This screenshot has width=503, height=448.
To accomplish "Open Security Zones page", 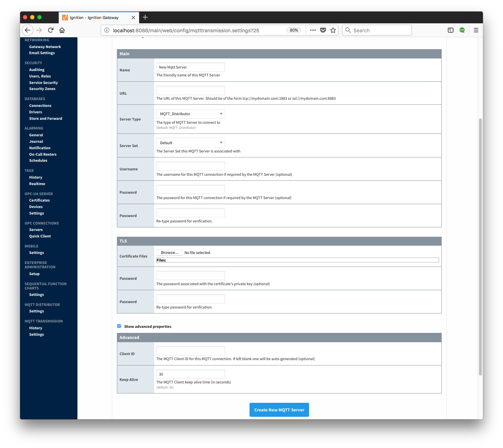I will (42, 89).
